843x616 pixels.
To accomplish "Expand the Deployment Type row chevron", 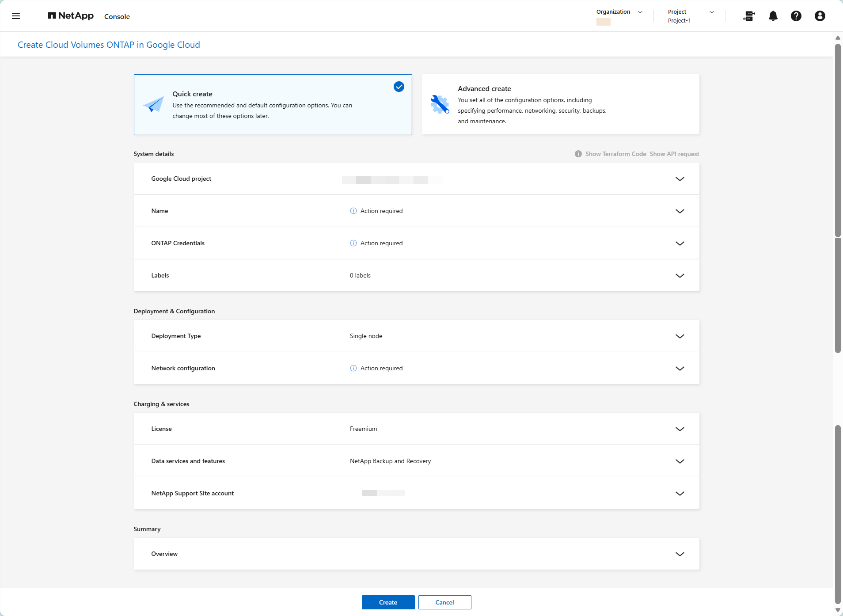I will point(680,336).
